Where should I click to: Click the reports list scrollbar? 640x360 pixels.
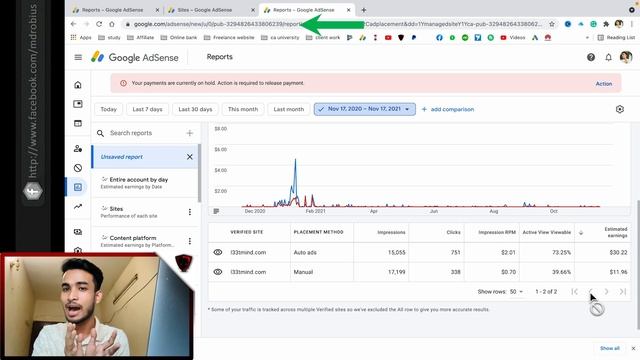[199, 173]
